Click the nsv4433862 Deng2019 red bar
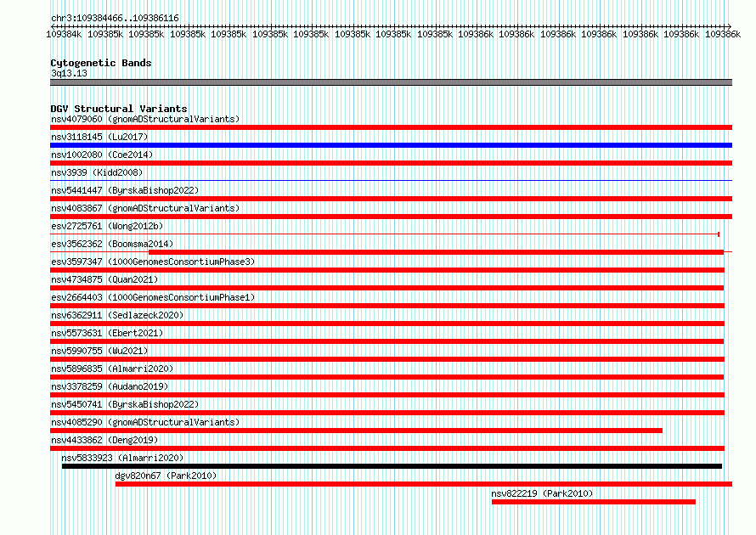This screenshot has width=756, height=535. click(387, 448)
